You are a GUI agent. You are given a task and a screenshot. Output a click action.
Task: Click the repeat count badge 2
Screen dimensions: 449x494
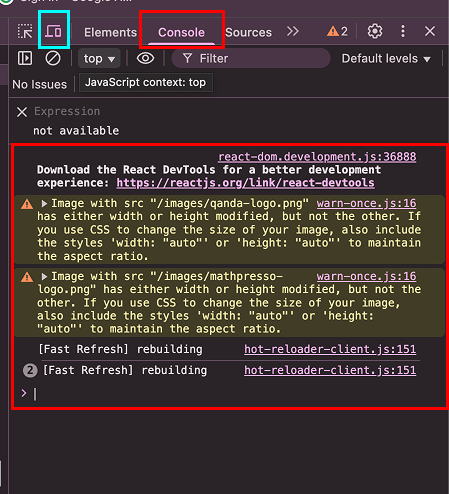coord(30,370)
